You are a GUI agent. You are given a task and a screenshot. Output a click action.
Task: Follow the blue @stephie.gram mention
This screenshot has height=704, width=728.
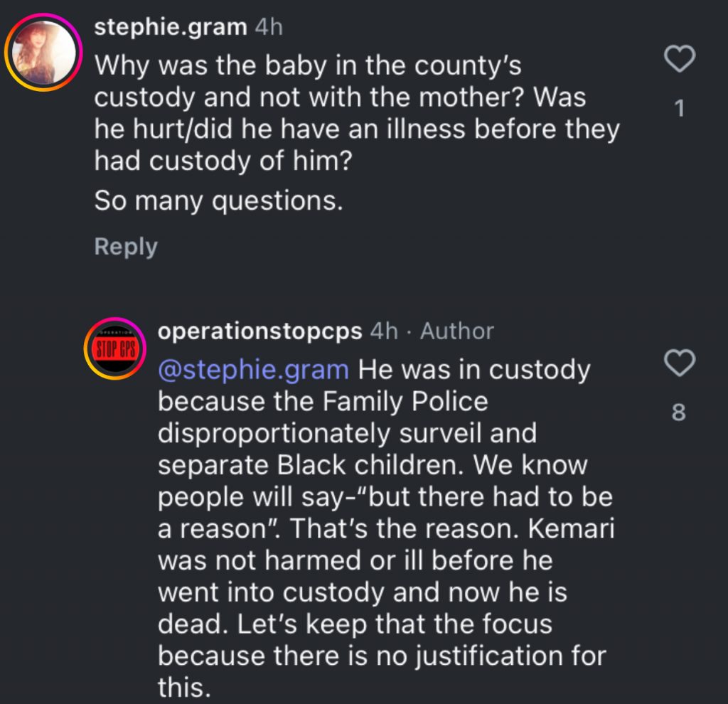pyautogui.click(x=254, y=370)
